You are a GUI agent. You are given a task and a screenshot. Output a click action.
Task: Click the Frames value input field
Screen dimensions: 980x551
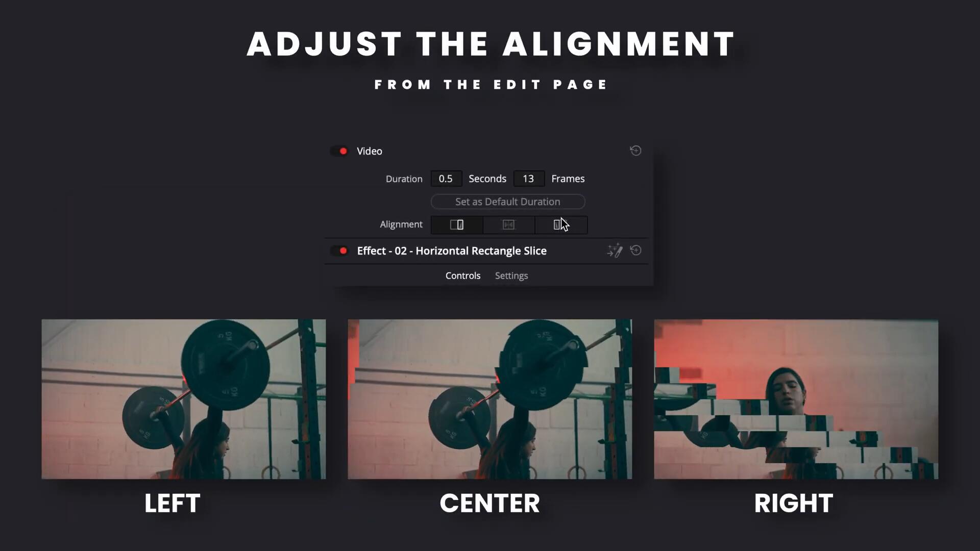point(528,178)
